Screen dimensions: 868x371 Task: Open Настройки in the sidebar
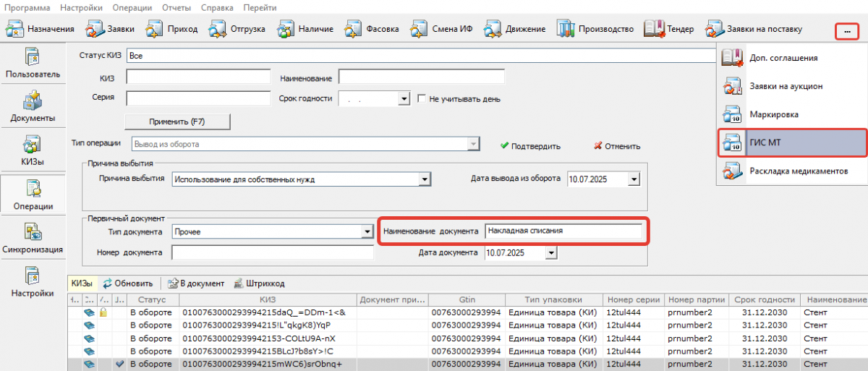[x=33, y=283]
